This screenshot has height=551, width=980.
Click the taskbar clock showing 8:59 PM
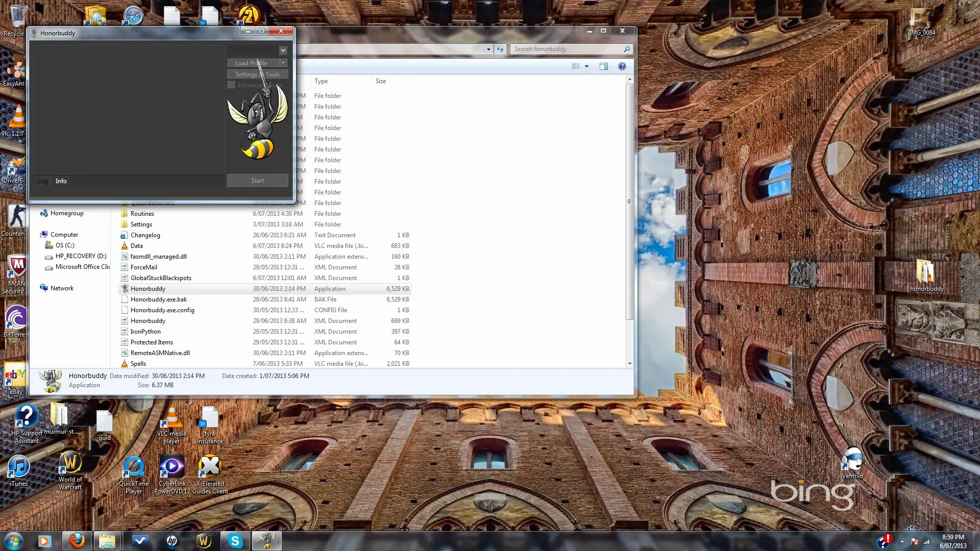[x=953, y=541]
